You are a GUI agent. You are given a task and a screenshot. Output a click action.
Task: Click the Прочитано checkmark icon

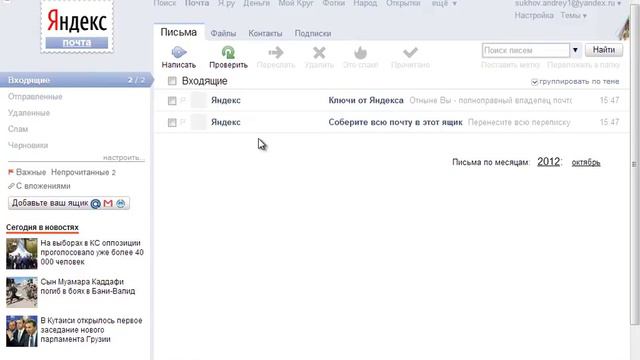click(410, 52)
